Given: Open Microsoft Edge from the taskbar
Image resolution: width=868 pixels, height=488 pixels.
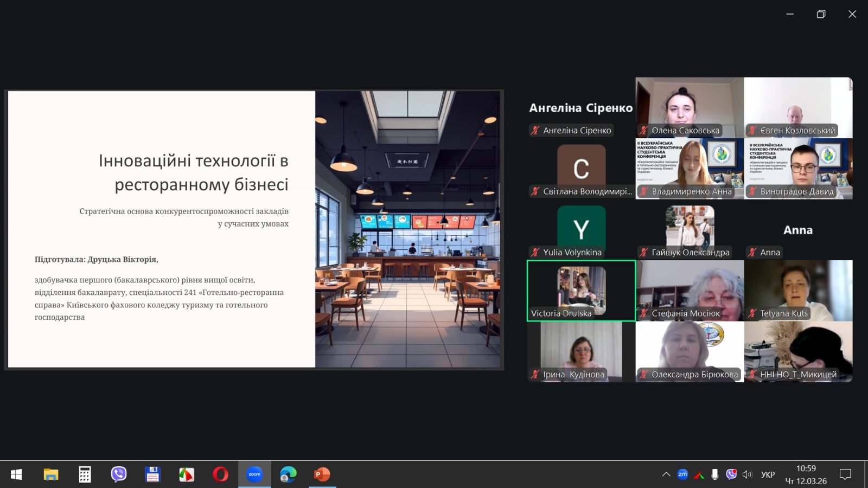Looking at the screenshot, I should click(x=288, y=474).
